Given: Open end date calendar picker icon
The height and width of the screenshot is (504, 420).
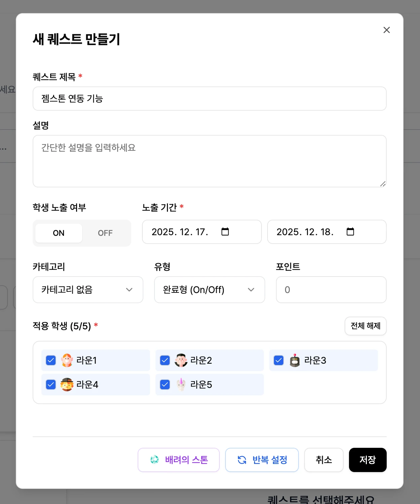Looking at the screenshot, I should point(350,231).
